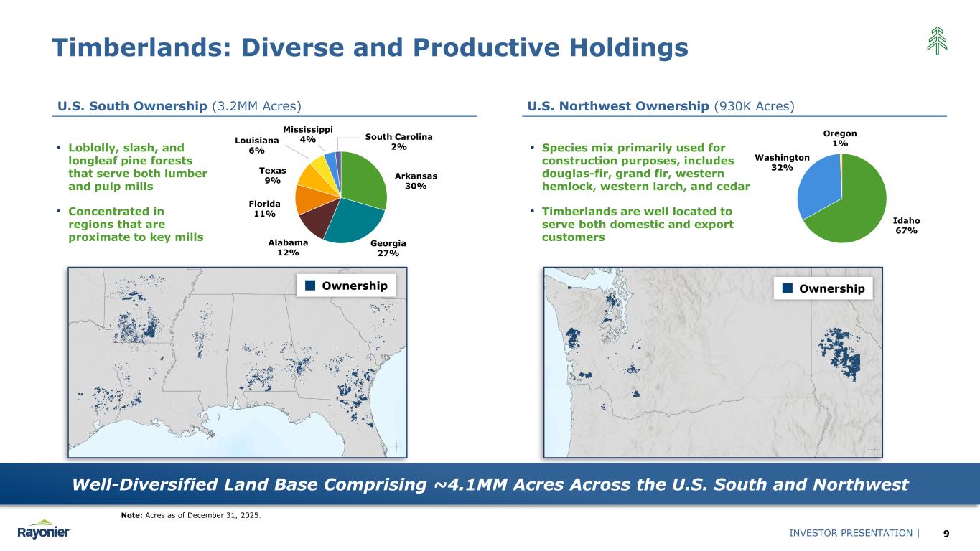Click the blue Ownership legend square on the Northwest map
Image resolution: width=980 pixels, height=551 pixels.
tap(788, 288)
